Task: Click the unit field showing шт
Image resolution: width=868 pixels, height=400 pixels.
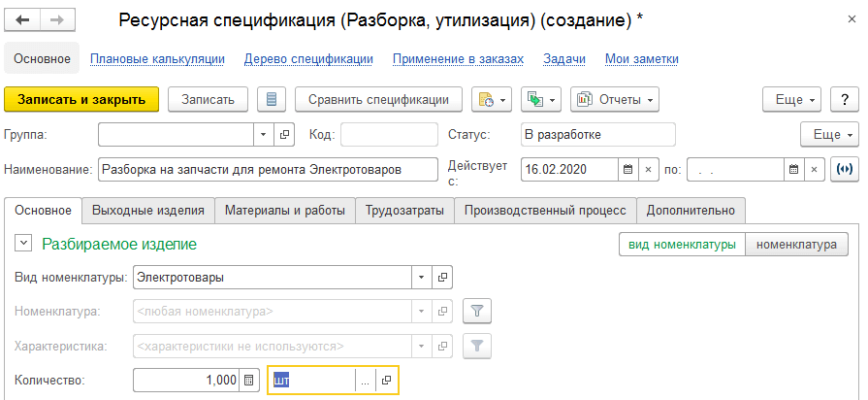Action: point(311,380)
